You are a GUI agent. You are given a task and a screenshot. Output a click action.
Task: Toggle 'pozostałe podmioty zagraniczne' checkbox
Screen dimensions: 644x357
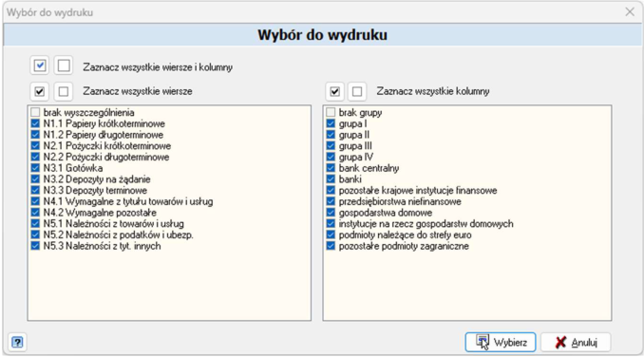click(331, 246)
